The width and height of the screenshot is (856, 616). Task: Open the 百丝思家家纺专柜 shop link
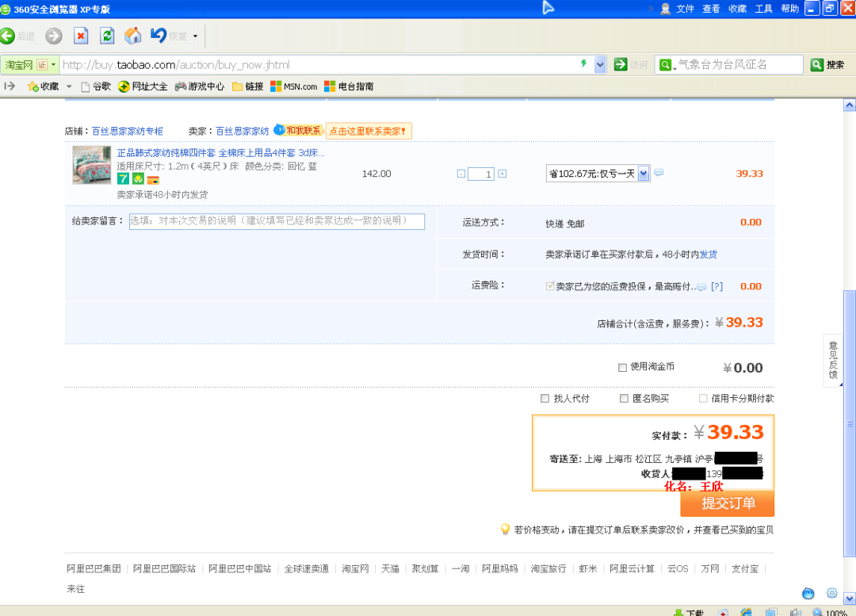127,131
